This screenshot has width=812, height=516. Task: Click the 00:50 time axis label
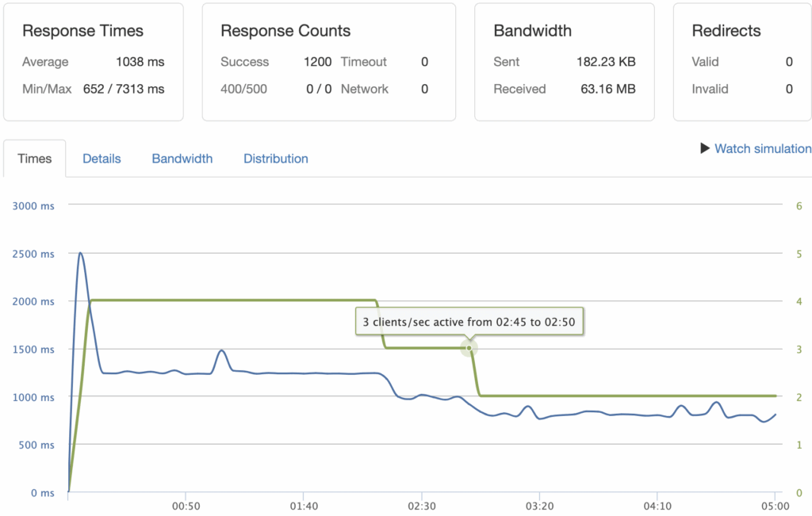click(185, 506)
